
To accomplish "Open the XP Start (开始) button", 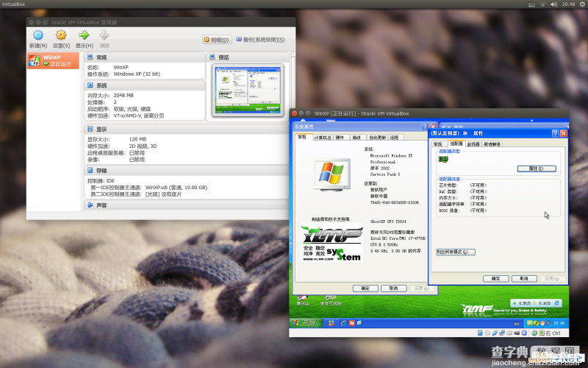I will pos(306,323).
